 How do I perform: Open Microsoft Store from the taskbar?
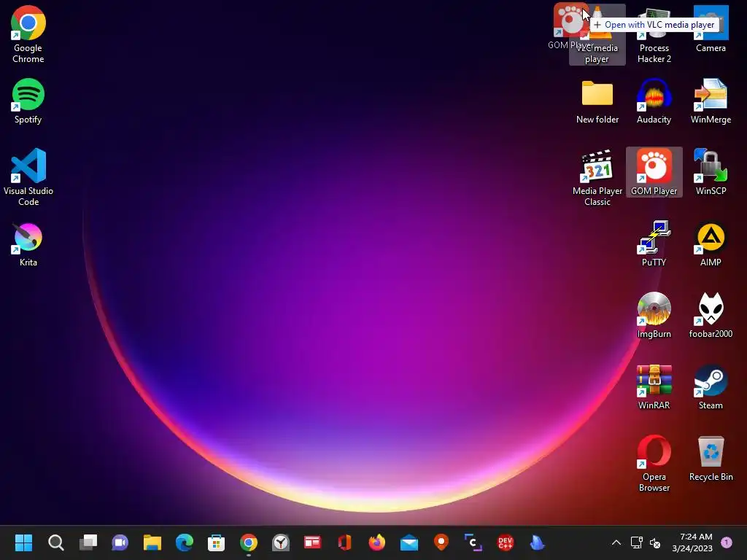pyautogui.click(x=216, y=542)
